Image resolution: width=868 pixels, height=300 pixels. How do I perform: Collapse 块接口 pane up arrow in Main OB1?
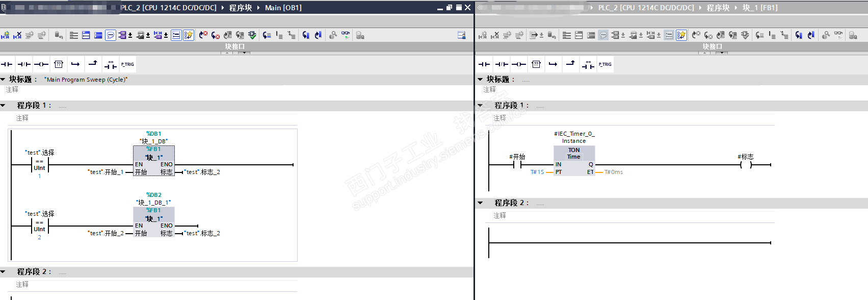tap(228, 53)
